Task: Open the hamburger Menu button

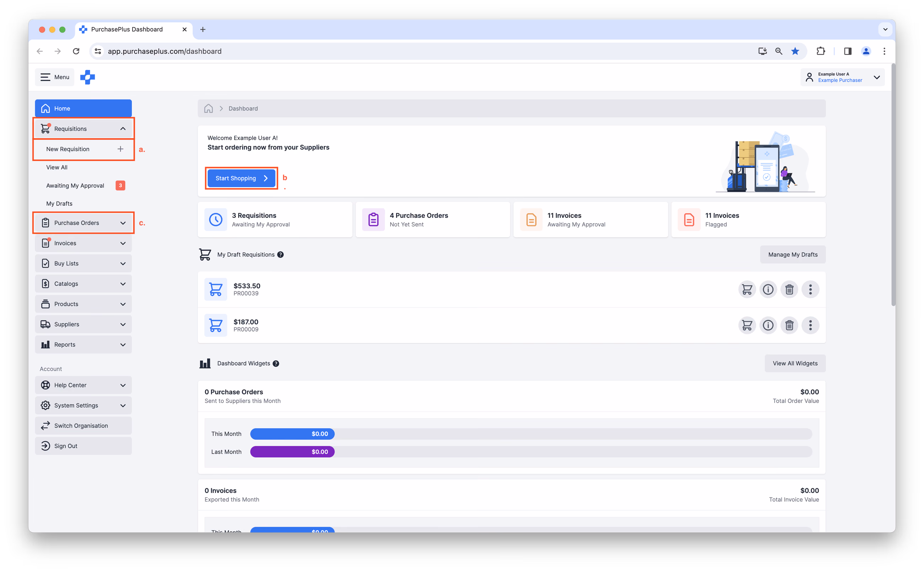Action: (55, 77)
